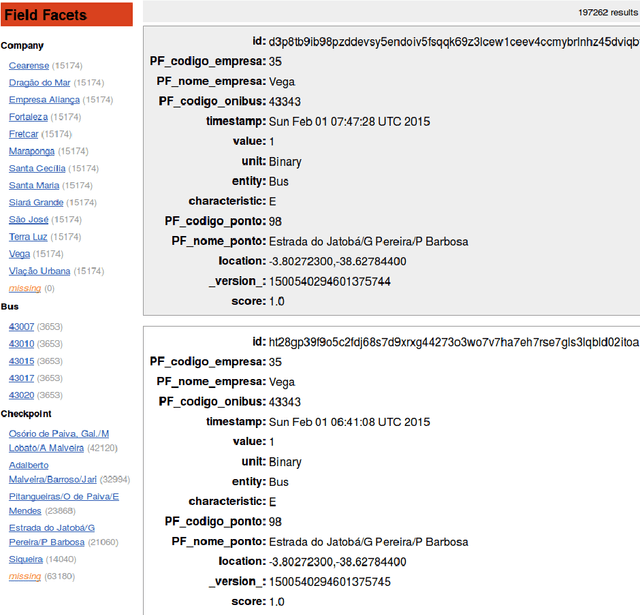This screenshot has height=615, width=640.
Task: Choose the Fretcar company facet
Action: 24,133
